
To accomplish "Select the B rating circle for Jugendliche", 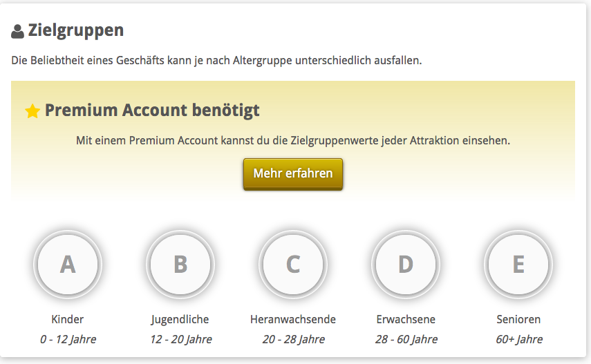I will [180, 264].
